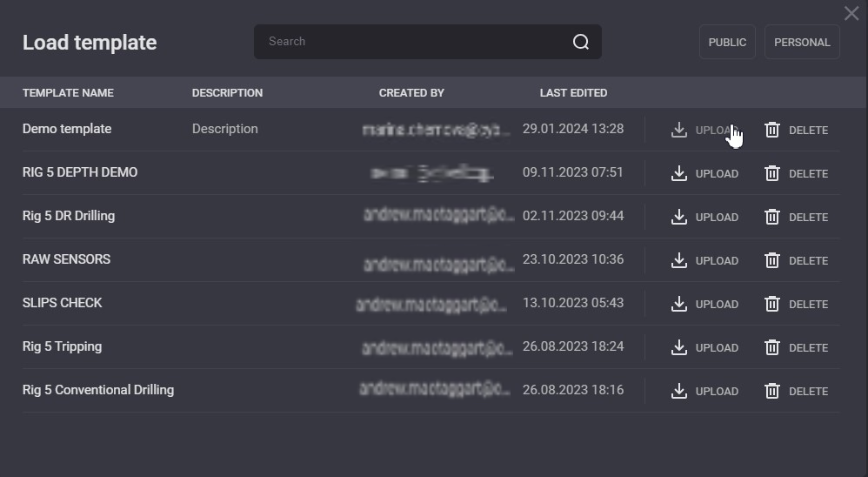Click trash icon for RIG 5 DEPTH DEMO
This screenshot has height=477, width=868.
[771, 173]
